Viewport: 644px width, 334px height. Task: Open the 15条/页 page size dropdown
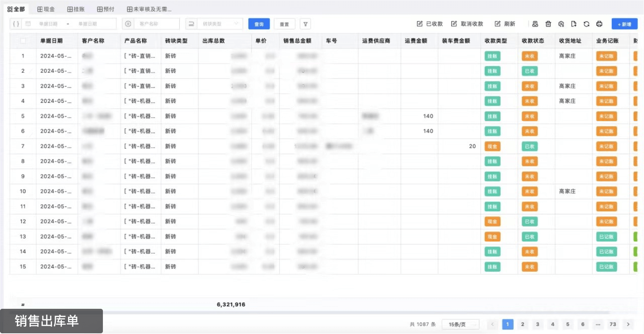[460, 324]
